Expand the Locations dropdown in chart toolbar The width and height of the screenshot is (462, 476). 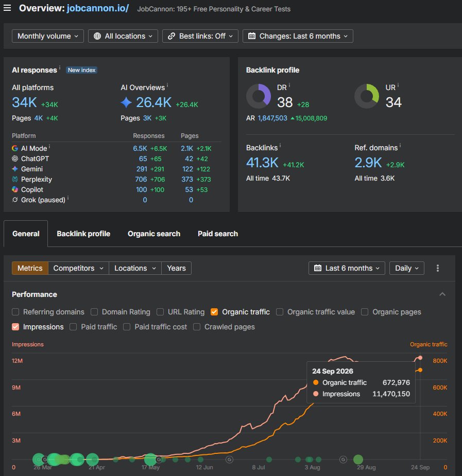click(135, 268)
